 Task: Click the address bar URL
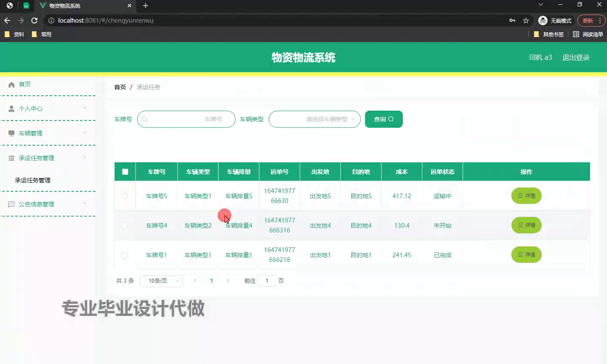pyautogui.click(x=106, y=20)
